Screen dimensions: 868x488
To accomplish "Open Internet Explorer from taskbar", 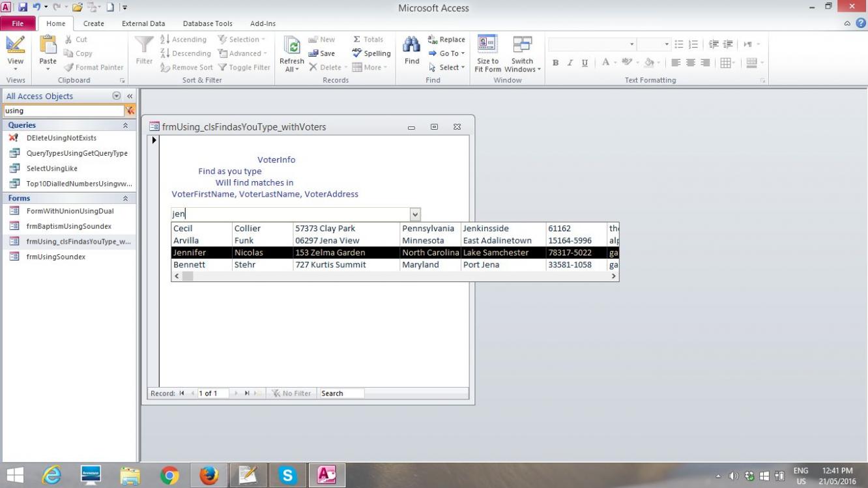I will tap(51, 475).
